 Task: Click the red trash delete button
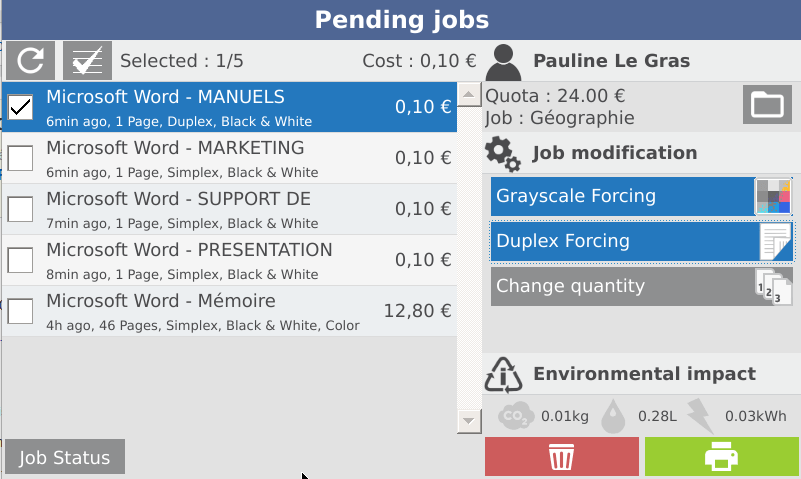[x=561, y=456]
